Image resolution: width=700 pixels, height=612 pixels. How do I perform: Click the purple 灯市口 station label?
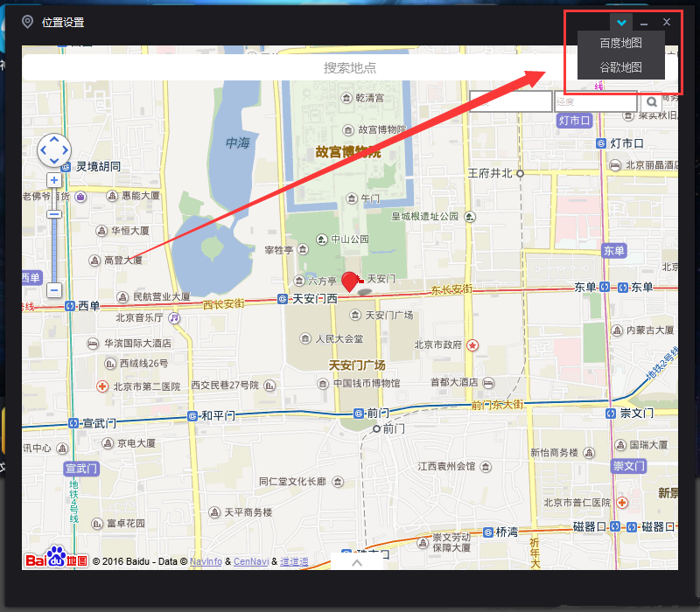click(575, 121)
